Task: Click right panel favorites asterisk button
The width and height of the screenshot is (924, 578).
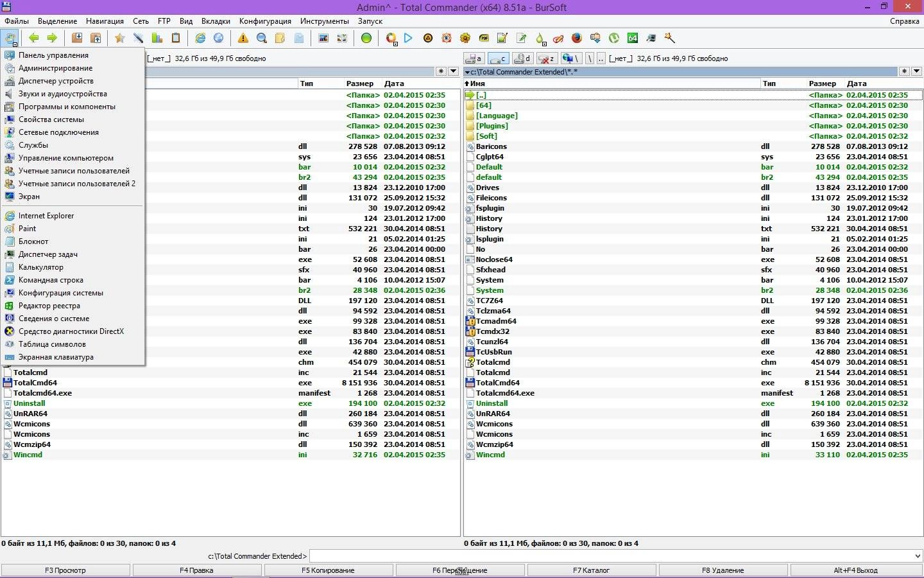Action: pos(904,71)
